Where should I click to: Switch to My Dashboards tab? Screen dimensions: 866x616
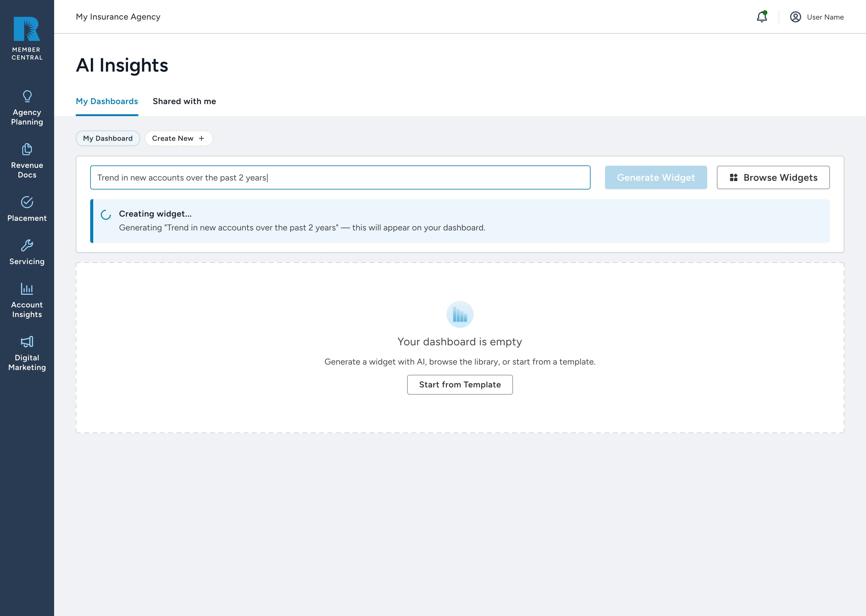107,101
